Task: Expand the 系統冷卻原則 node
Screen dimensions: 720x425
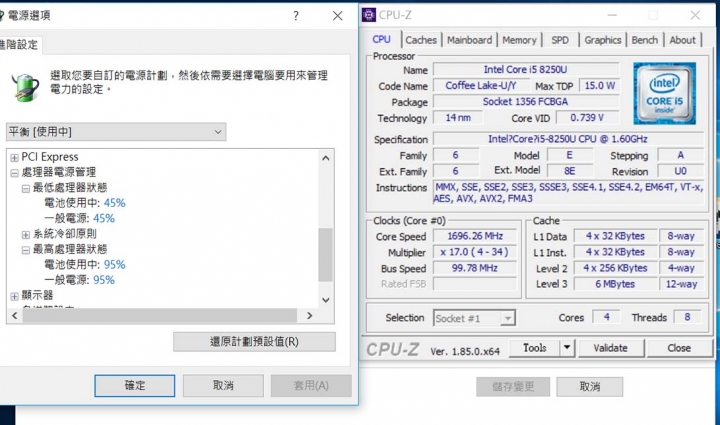Action: (26, 235)
